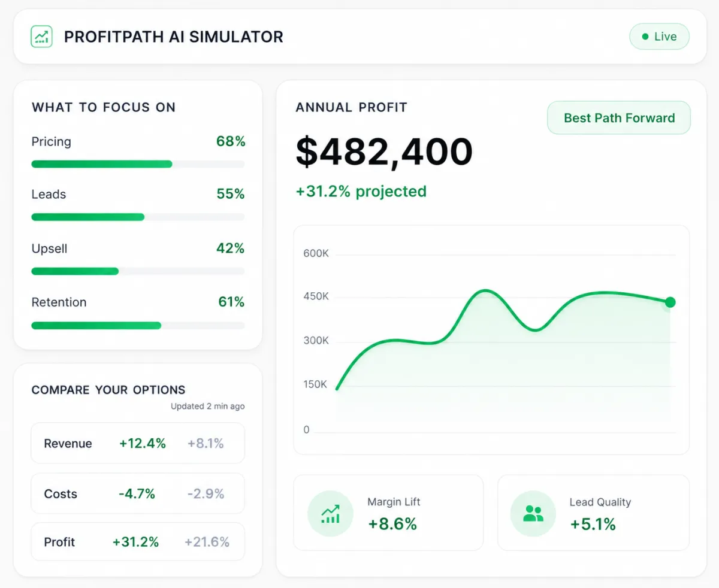Viewport: 719px width, 588px height.
Task: Select the Lead Quality card
Action: point(593,513)
